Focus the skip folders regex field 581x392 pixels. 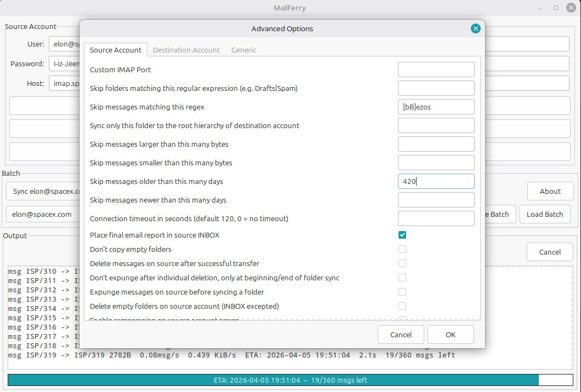click(436, 88)
